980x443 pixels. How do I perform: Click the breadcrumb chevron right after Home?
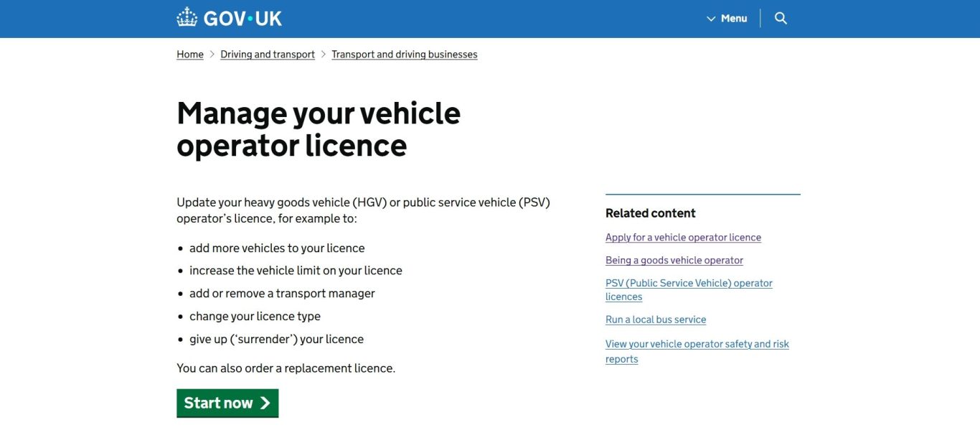[x=212, y=55]
